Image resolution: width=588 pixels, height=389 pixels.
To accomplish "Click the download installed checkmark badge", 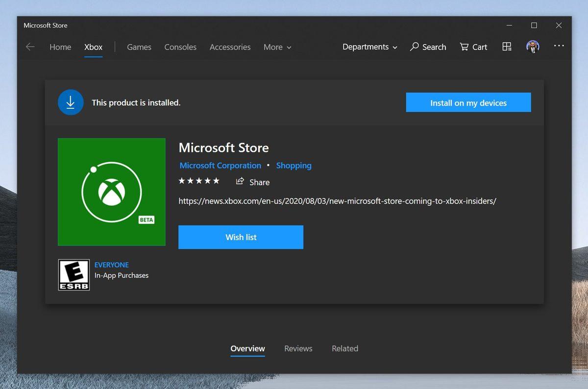I will coord(71,102).
